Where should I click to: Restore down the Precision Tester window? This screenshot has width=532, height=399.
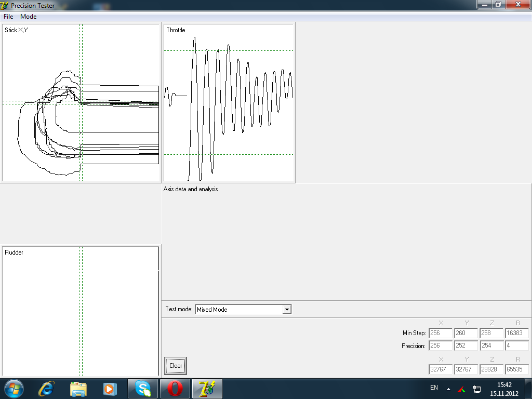[498, 4]
